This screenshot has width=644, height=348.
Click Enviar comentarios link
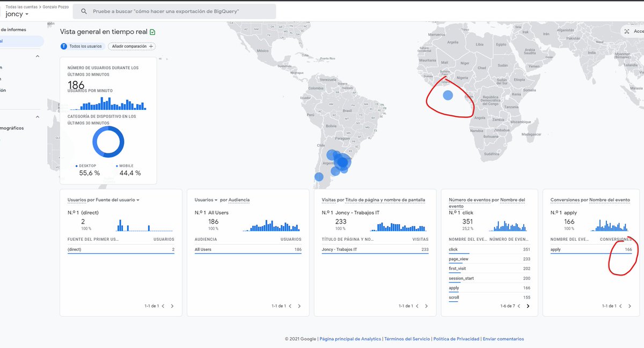(x=503, y=339)
